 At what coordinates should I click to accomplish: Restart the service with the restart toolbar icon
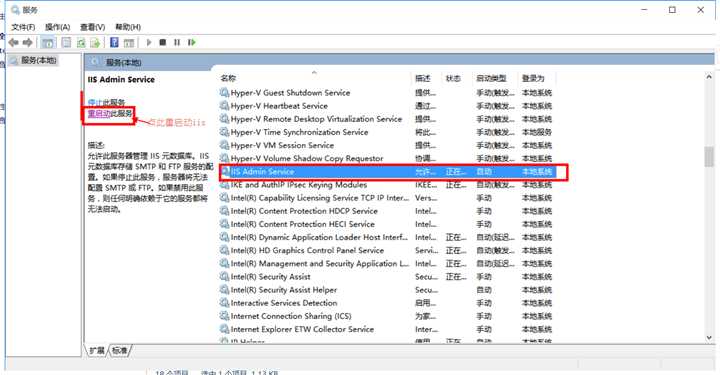click(x=191, y=42)
